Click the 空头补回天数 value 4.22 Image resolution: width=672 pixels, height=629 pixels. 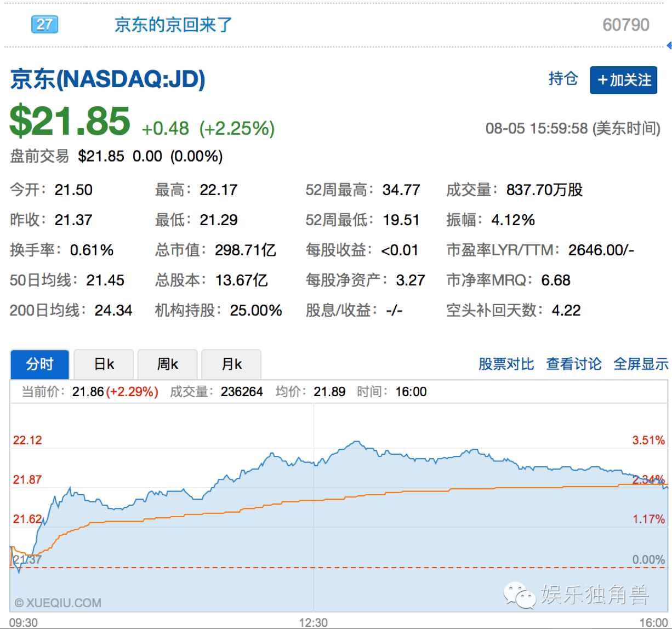(x=566, y=311)
